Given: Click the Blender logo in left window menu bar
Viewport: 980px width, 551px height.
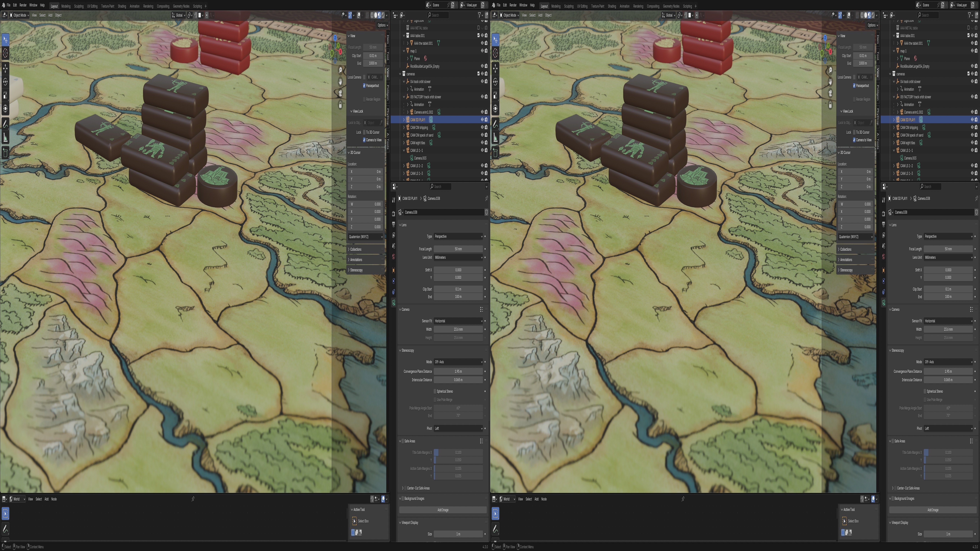Looking at the screenshot, I should click(x=3, y=5).
